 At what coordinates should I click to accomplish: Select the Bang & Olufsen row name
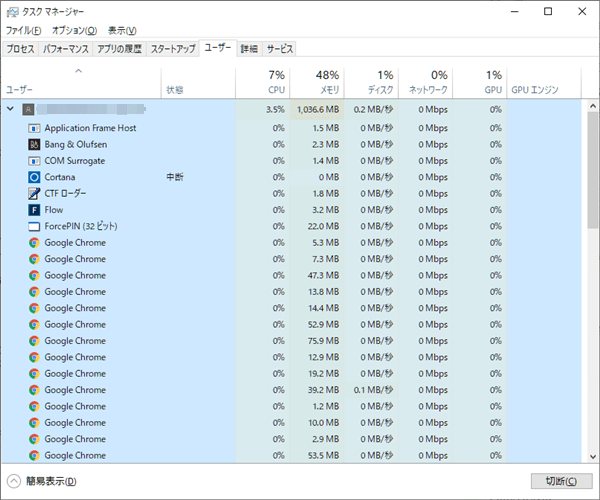point(76,145)
